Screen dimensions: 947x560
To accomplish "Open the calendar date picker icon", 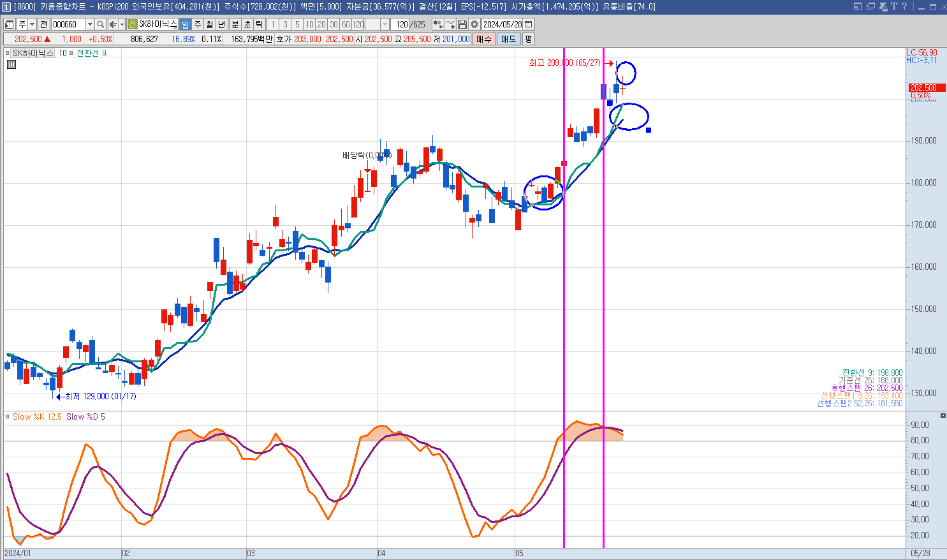I will [529, 24].
